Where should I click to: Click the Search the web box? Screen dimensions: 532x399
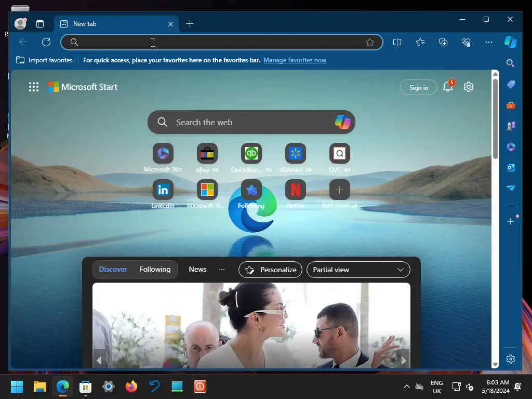251,122
